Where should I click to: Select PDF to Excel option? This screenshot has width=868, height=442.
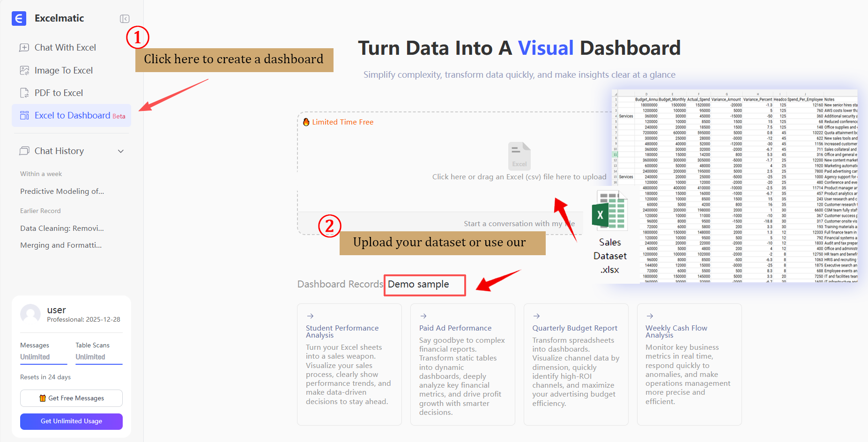point(59,93)
